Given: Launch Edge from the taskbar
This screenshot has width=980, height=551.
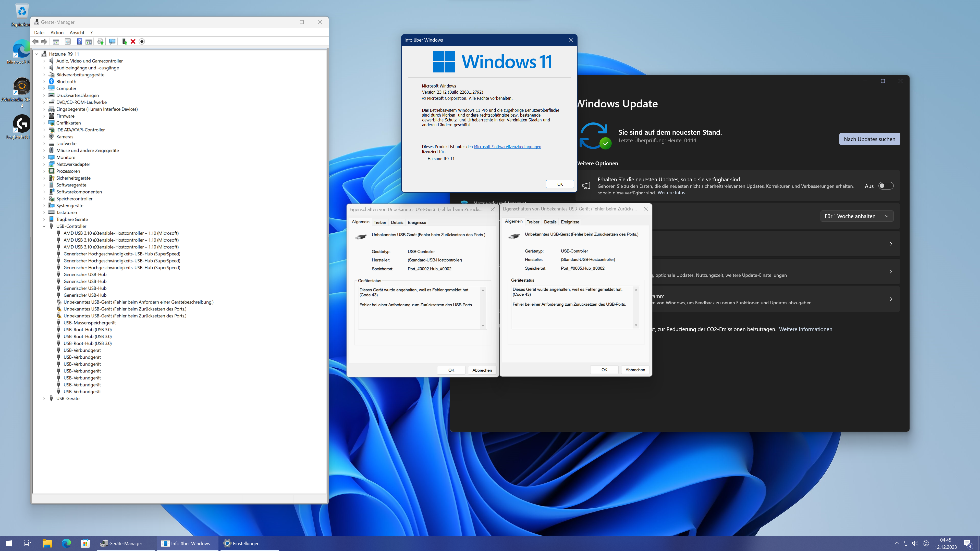Looking at the screenshot, I should click(66, 543).
